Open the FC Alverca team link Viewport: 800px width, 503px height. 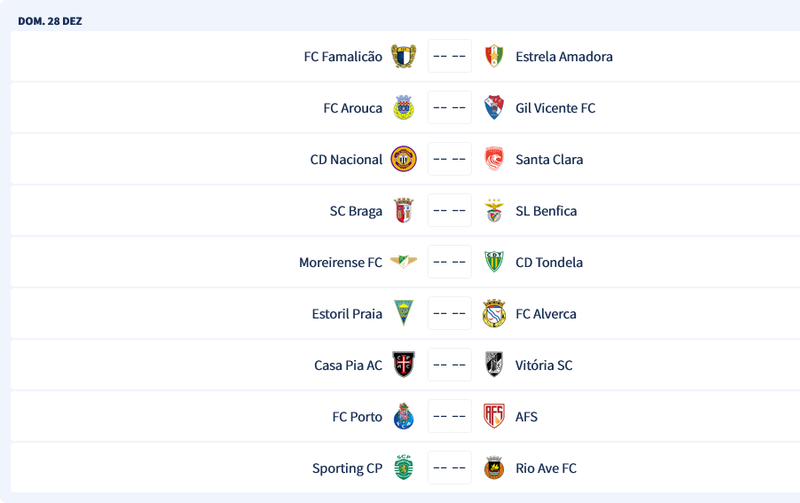point(546,314)
